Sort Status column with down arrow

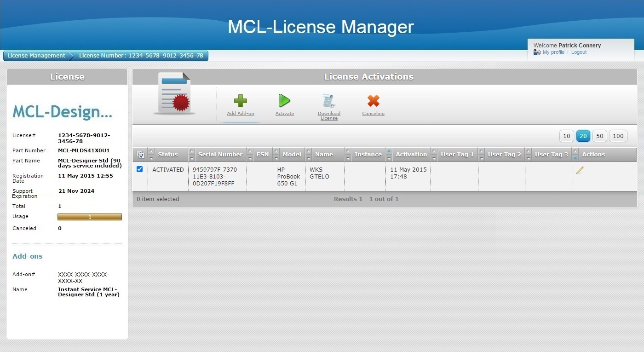pyautogui.click(x=151, y=158)
